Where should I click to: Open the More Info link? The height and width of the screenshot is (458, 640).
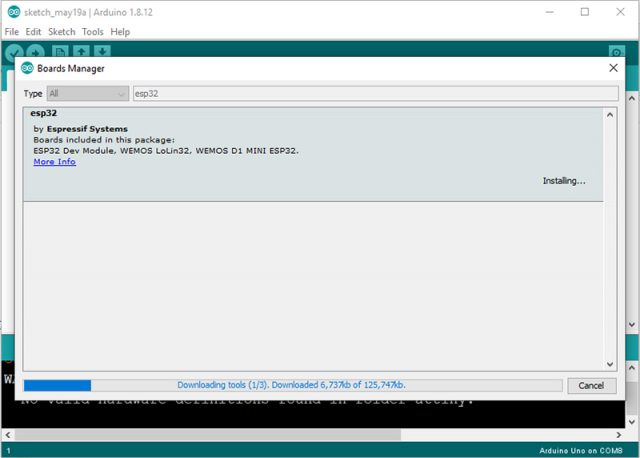(55, 162)
